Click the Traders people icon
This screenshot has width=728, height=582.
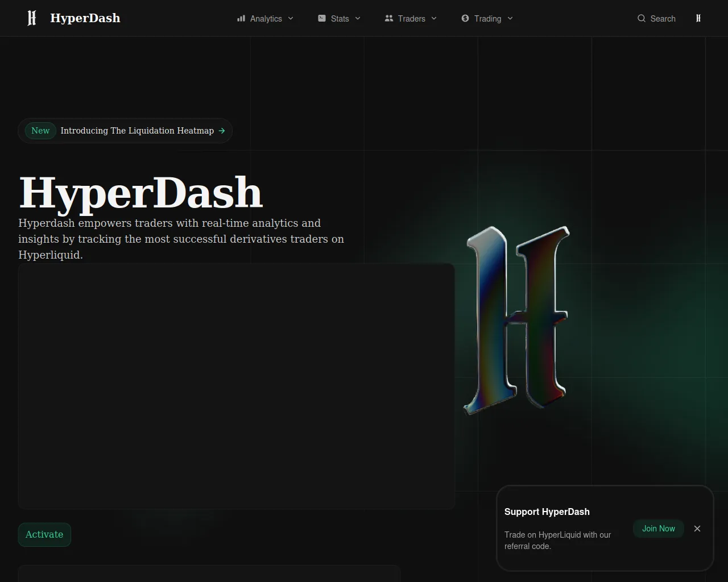click(x=389, y=18)
